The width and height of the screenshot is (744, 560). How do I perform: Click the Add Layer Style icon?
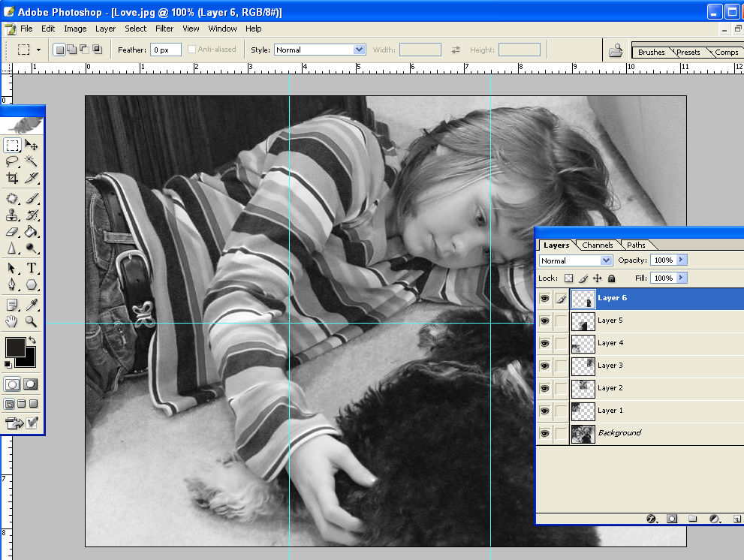(652, 519)
